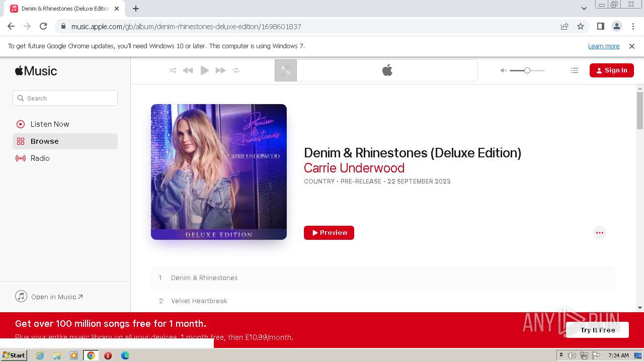Click the network tray icon
The image size is (644, 362).
(x=584, y=355)
